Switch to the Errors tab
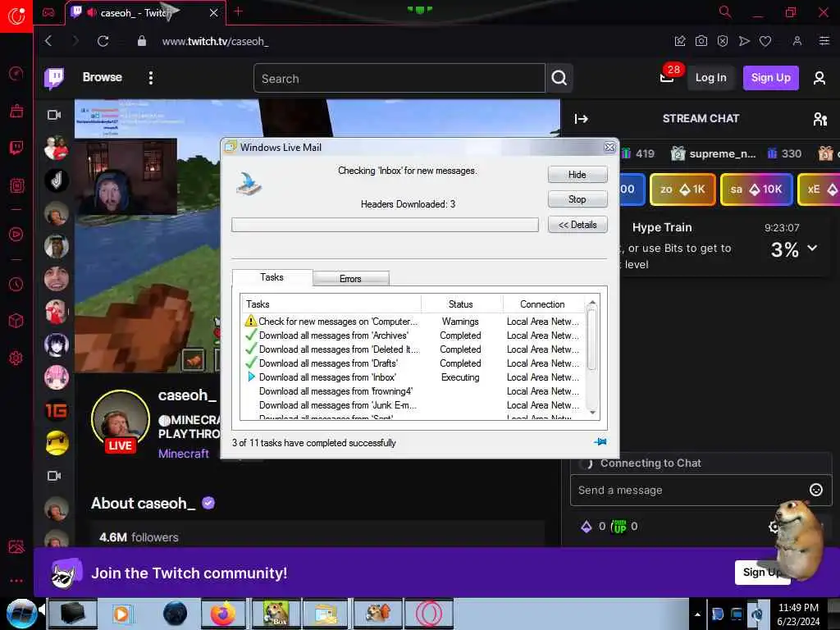Screen dimensions: 840x630 pyautogui.click(x=350, y=279)
